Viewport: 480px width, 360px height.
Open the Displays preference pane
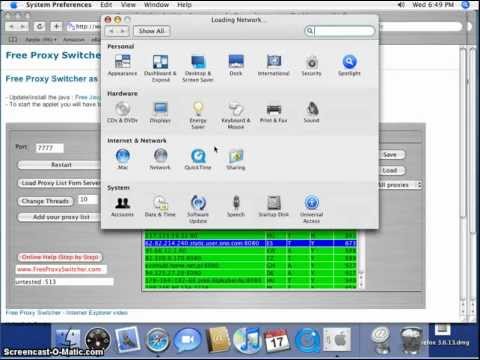[x=160, y=113]
